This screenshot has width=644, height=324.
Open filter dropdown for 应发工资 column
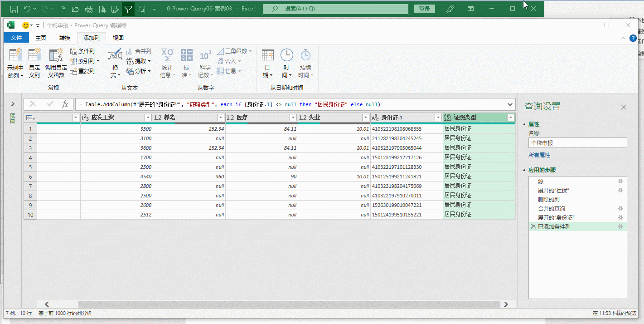click(x=148, y=118)
